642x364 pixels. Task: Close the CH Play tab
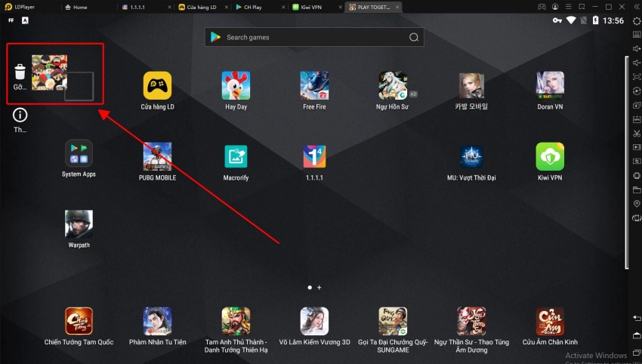283,7
